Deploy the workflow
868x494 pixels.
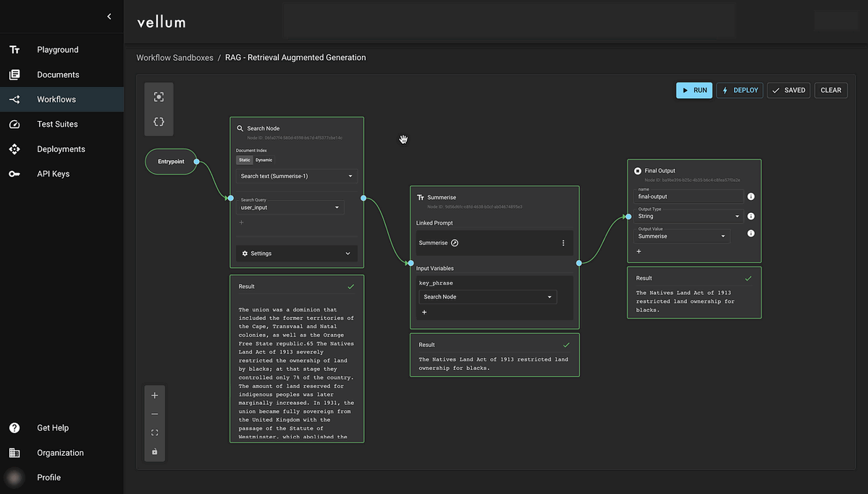[740, 91]
